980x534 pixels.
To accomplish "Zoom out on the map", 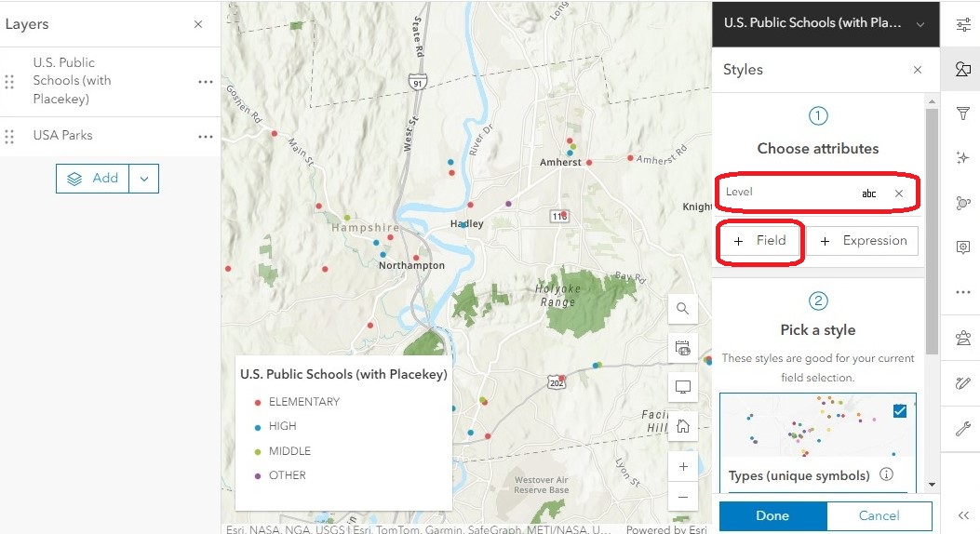I will point(683,497).
